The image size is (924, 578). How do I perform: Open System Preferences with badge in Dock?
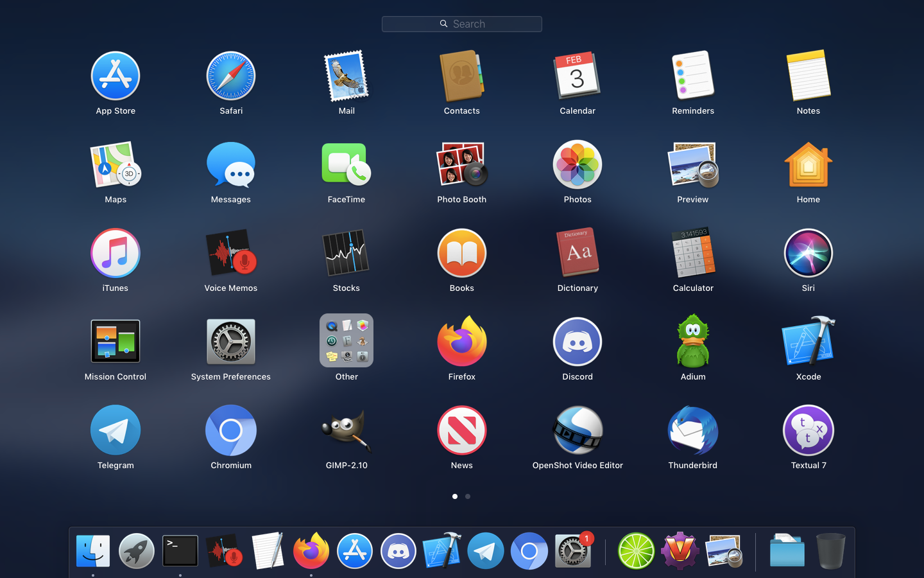coord(573,551)
